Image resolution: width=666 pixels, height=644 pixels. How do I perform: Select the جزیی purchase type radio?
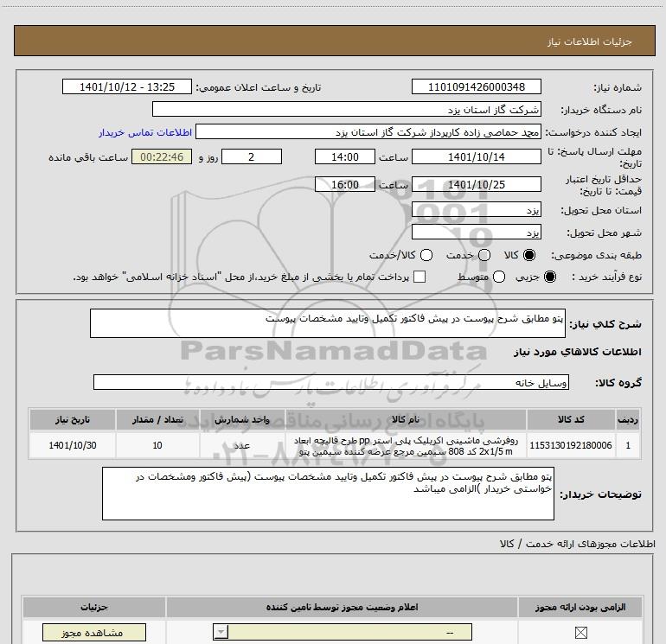click(550, 277)
